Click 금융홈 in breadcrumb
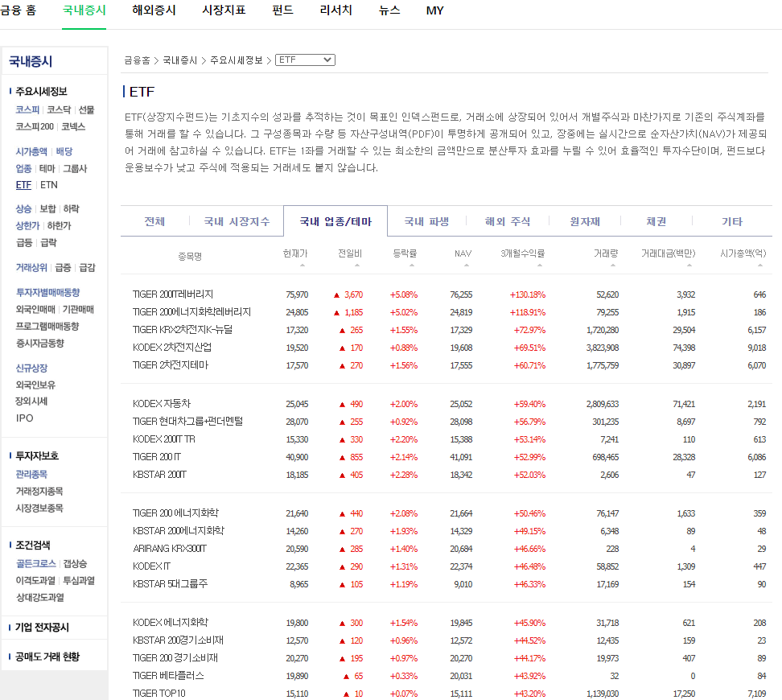This screenshot has width=782, height=700. point(137,60)
